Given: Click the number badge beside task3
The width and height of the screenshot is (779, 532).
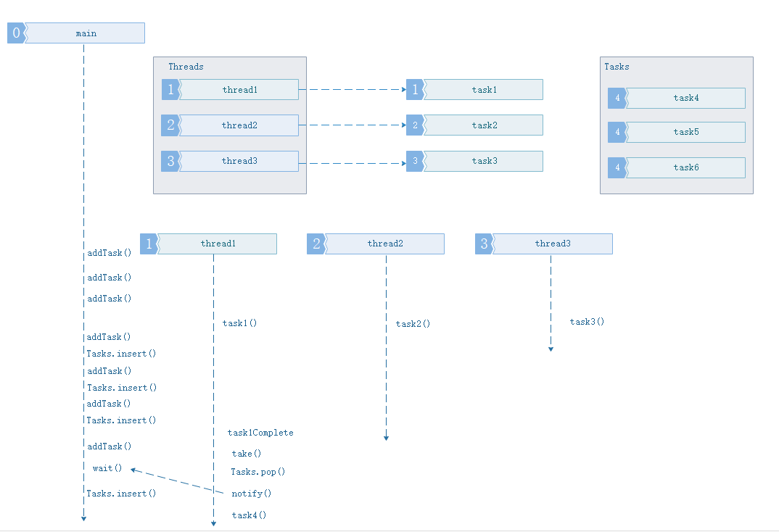Looking at the screenshot, I should 416,162.
